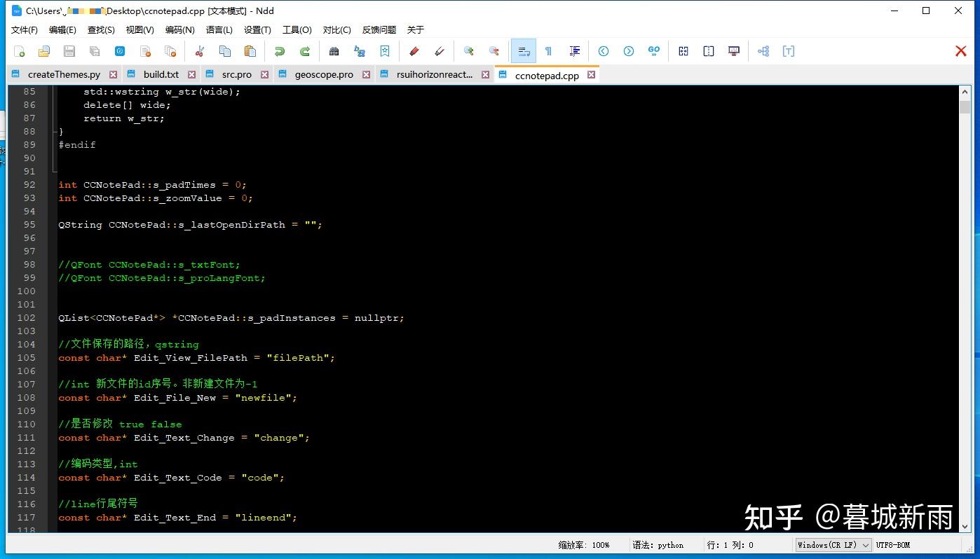Copy selection using the copy icon
The image size is (980, 559).
[x=225, y=51]
